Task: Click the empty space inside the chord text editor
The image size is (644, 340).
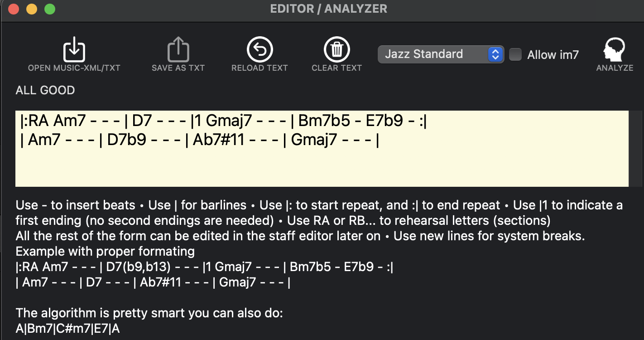Action: [x=317, y=168]
